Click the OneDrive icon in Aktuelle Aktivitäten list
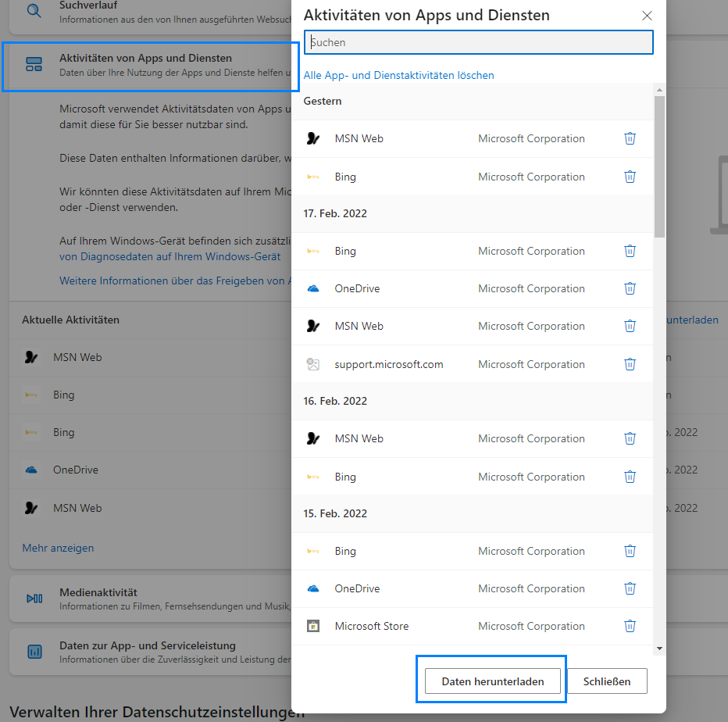This screenshot has width=728, height=722. coord(31,470)
